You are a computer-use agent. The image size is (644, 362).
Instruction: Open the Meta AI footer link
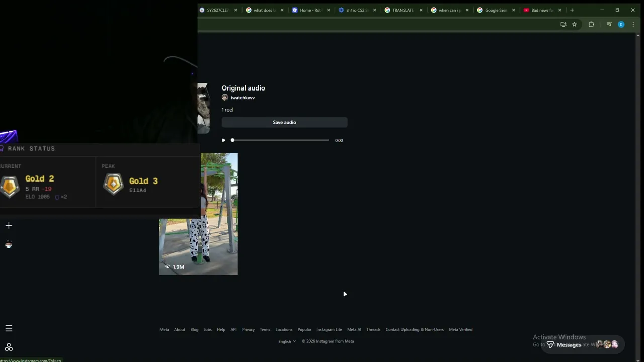point(354,330)
